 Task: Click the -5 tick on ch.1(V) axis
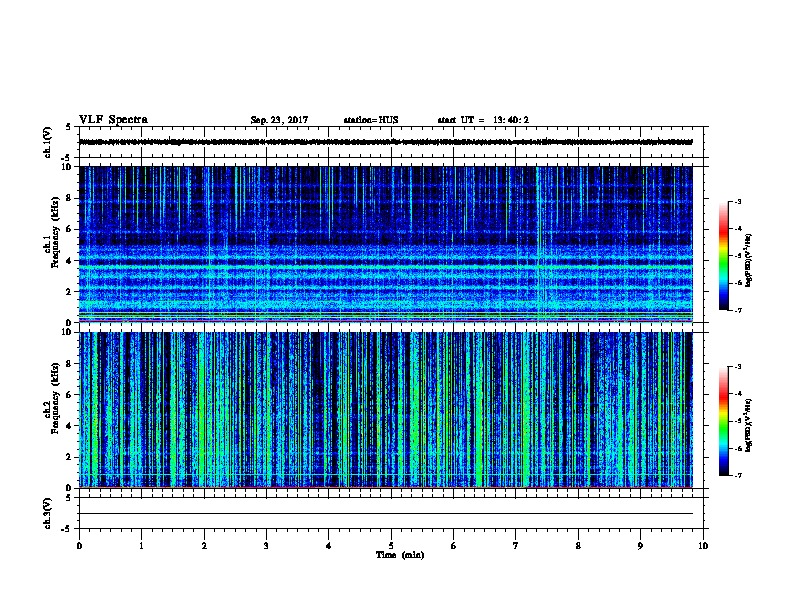67,158
